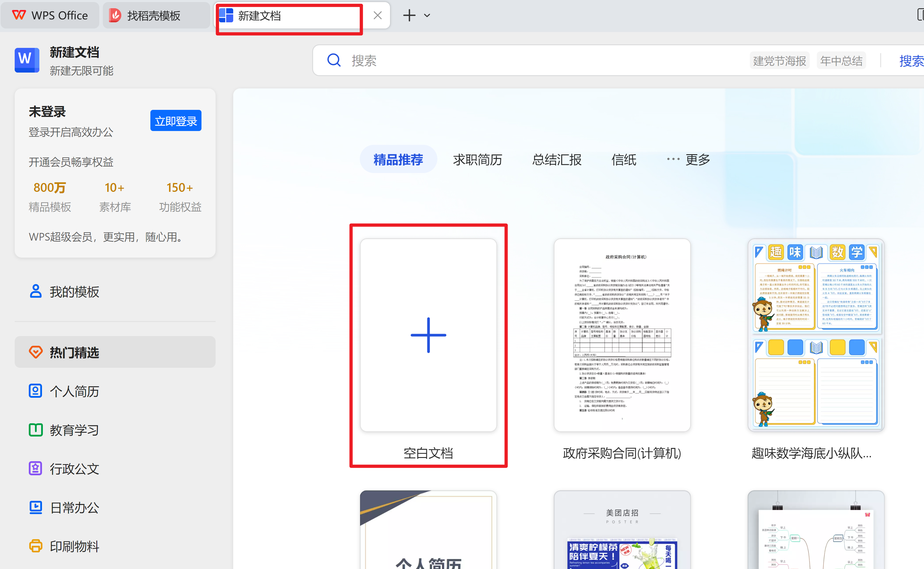Open the Daily Office category icon
Image resolution: width=924 pixels, height=569 pixels.
coord(36,507)
